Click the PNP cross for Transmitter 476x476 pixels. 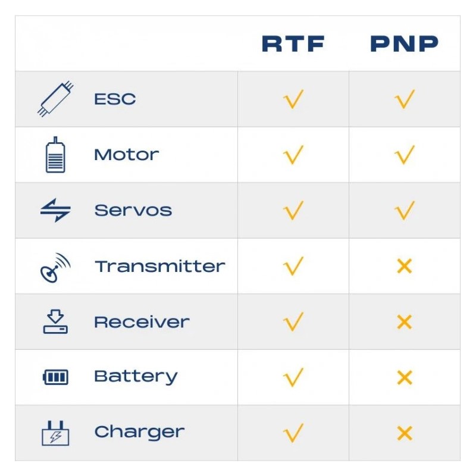[x=405, y=266]
